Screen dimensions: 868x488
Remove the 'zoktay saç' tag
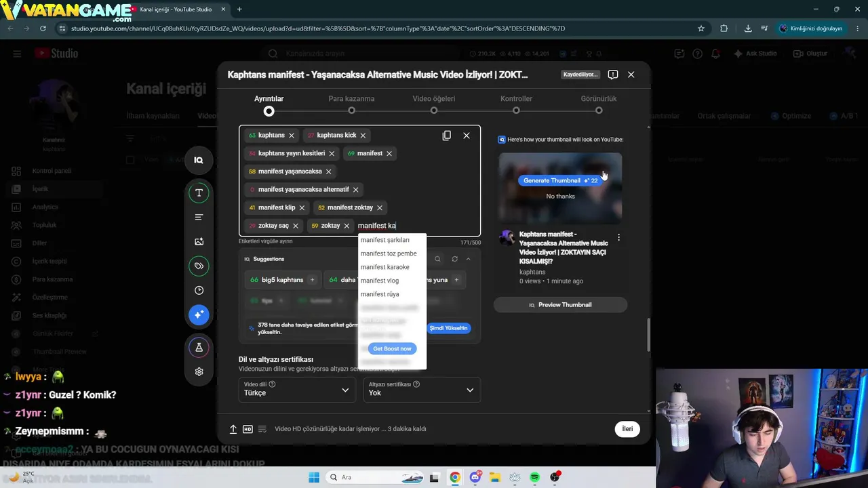296,226
